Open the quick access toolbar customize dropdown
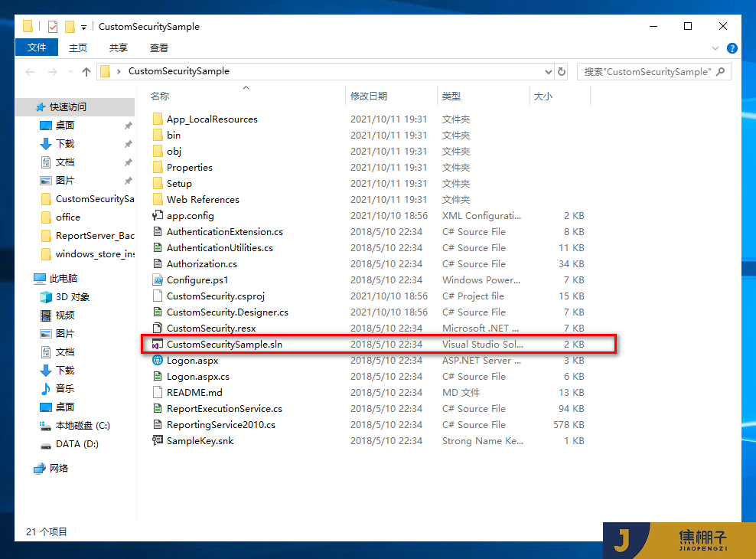 click(84, 26)
